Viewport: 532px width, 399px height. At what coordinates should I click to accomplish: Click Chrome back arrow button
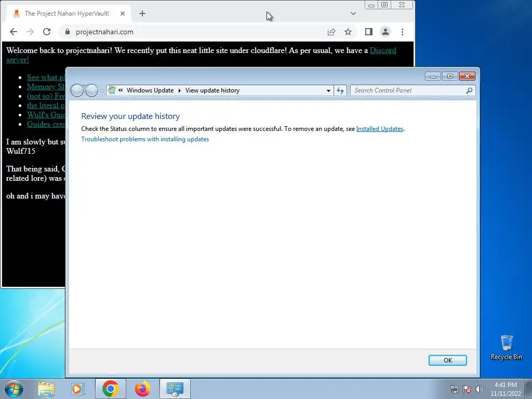[x=14, y=32]
